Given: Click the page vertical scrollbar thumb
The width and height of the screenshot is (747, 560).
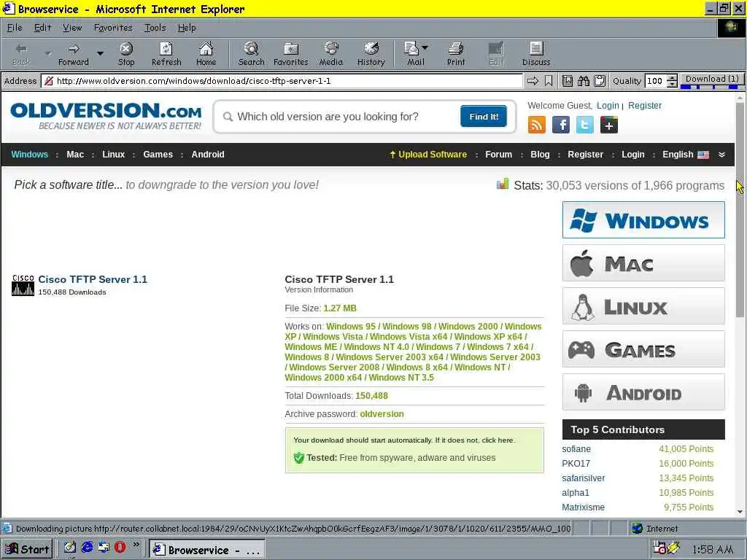Looking at the screenshot, I should coord(740,209).
